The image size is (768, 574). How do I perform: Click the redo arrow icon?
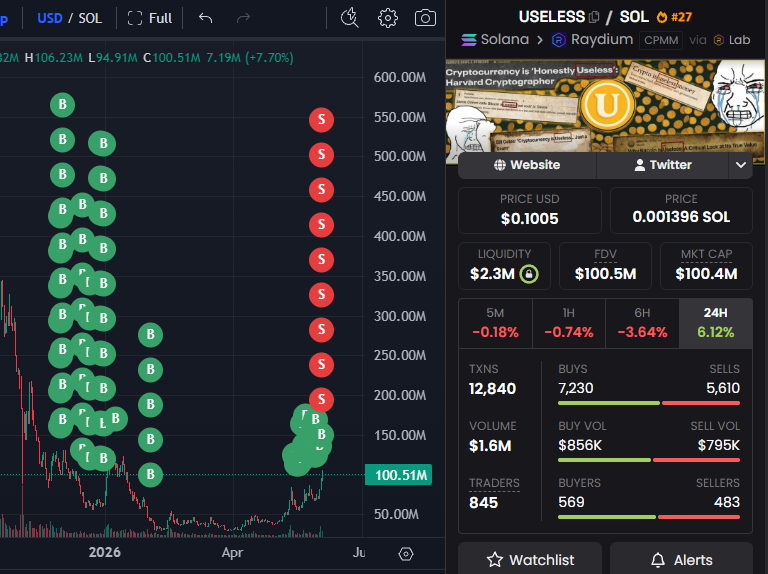[x=243, y=19]
